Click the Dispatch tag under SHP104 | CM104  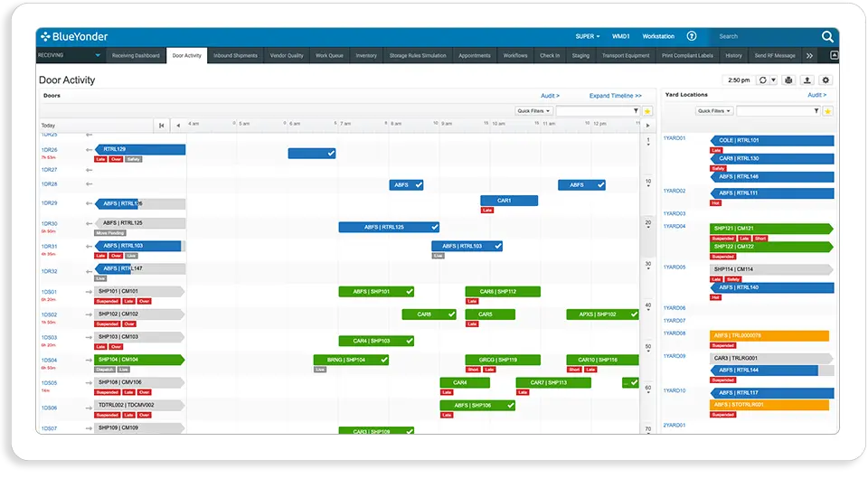pos(105,370)
